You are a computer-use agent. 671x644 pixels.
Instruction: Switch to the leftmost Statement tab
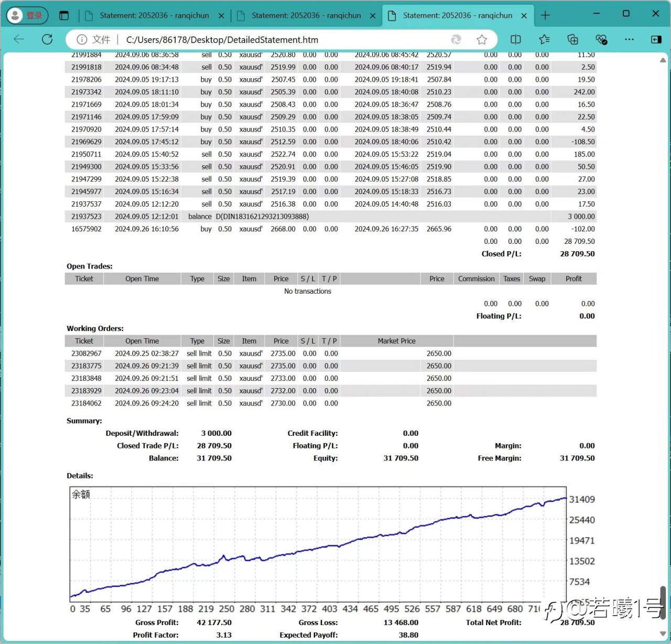click(154, 16)
